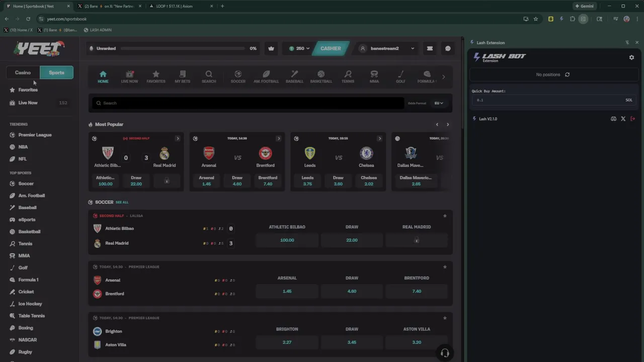644x362 pixels.
Task: Click Gemini button in Chrome
Action: click(585, 6)
